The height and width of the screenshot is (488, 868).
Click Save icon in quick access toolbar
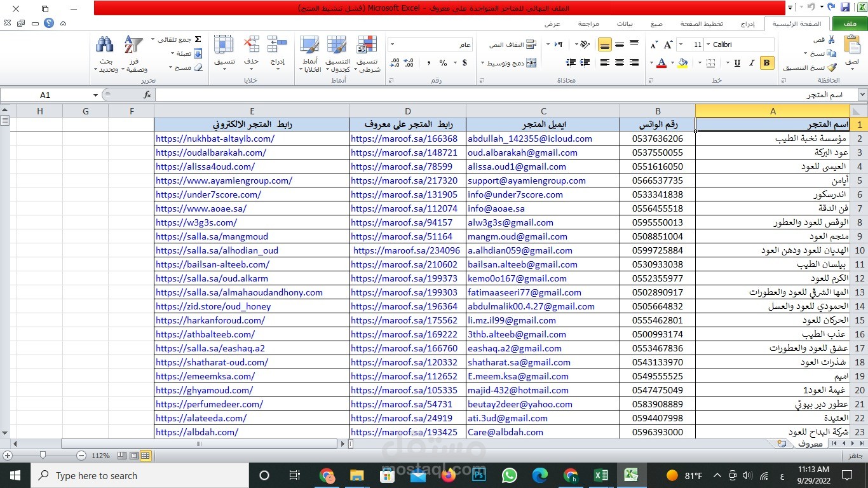844,8
